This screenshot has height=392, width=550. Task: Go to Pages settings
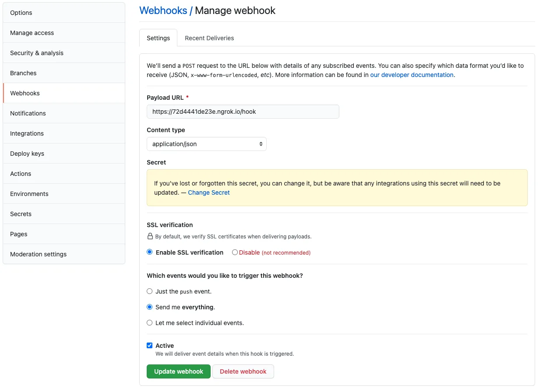64,234
